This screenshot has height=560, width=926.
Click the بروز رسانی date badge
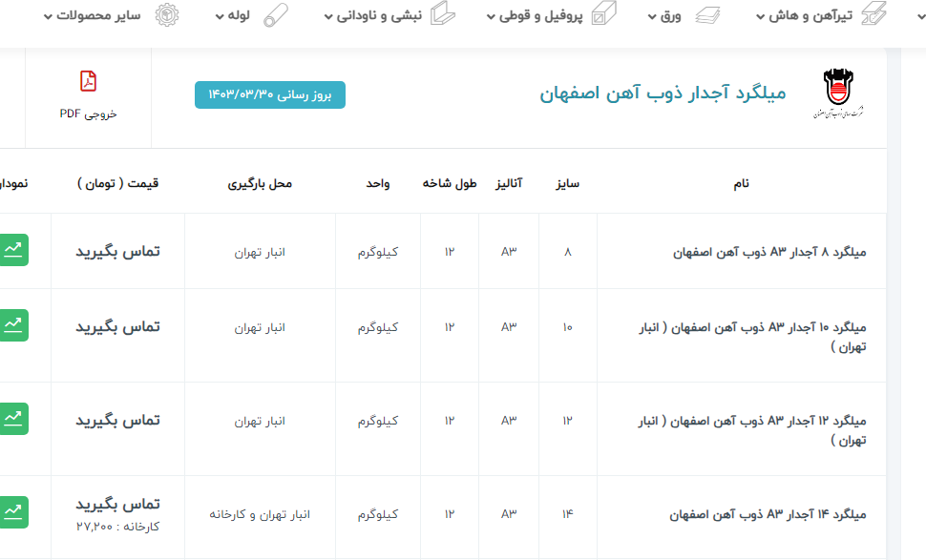(x=270, y=94)
